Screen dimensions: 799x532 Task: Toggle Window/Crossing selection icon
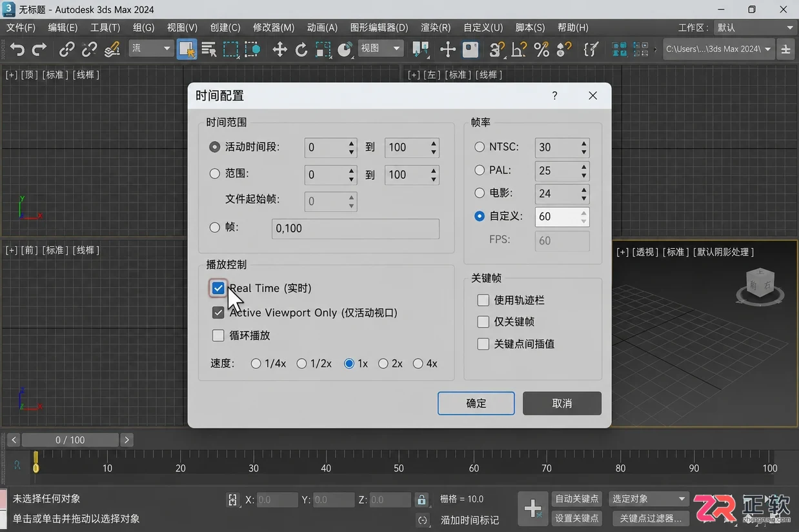252,50
